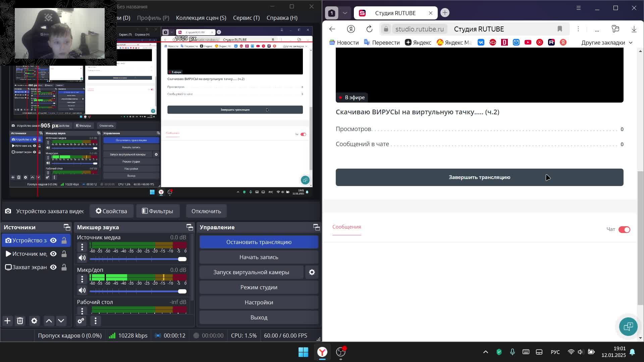Open Yandex browser hamburger menu

(x=579, y=8)
